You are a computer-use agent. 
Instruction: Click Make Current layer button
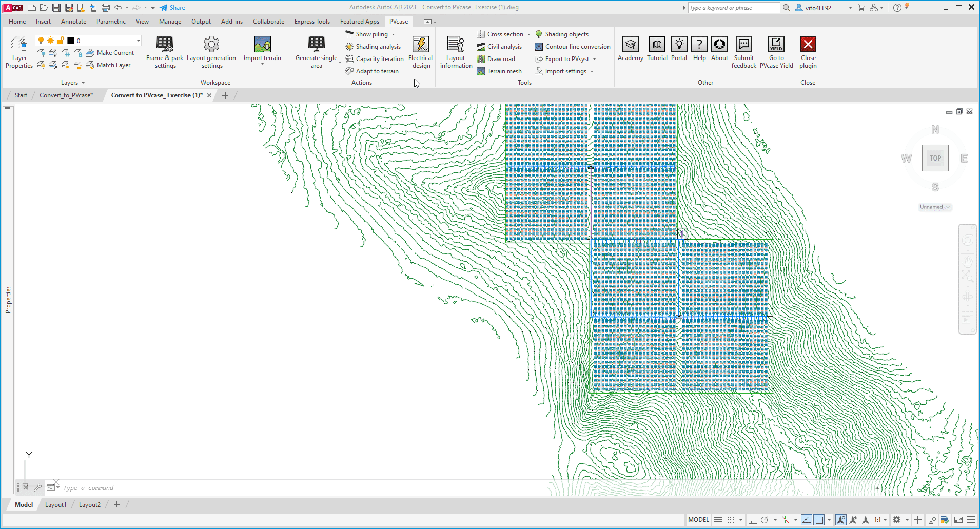coord(110,53)
